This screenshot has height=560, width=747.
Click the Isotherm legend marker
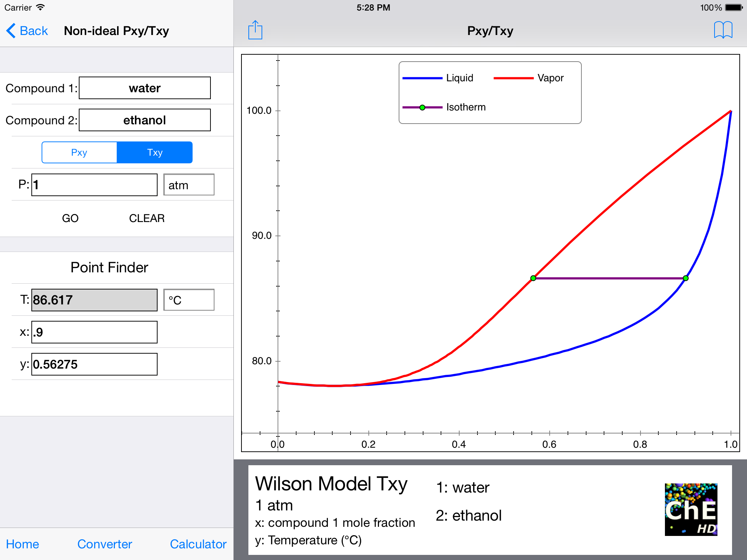(x=422, y=108)
